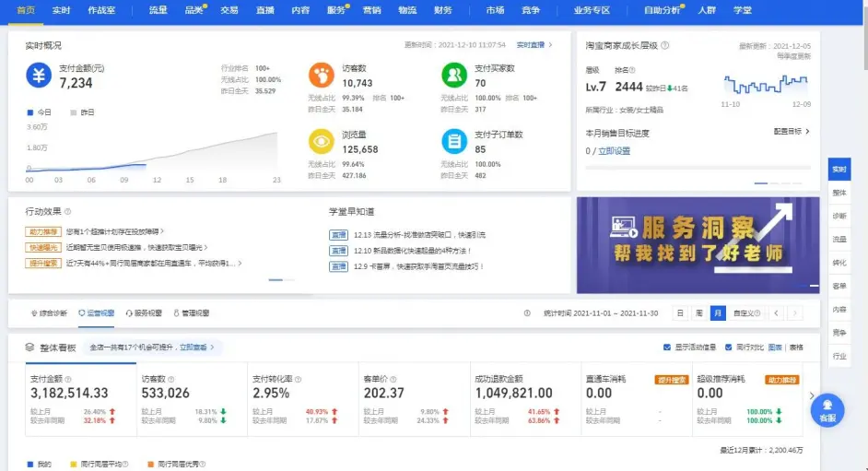Click the 立即设置 sales target link
868x471 pixels.
614,150
